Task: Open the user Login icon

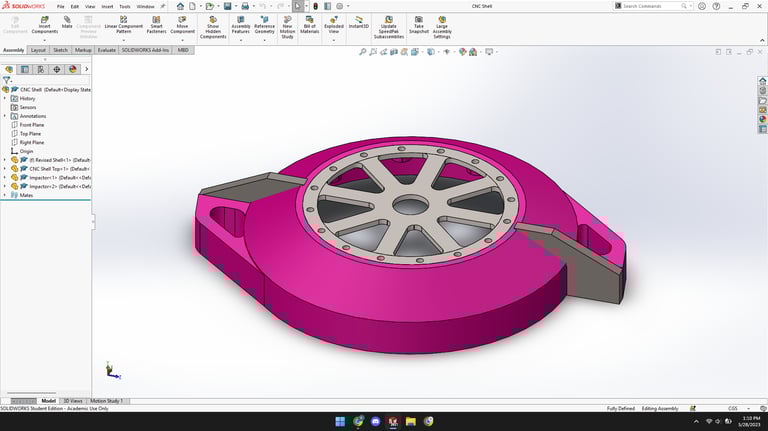Action: pyautogui.click(x=702, y=6)
